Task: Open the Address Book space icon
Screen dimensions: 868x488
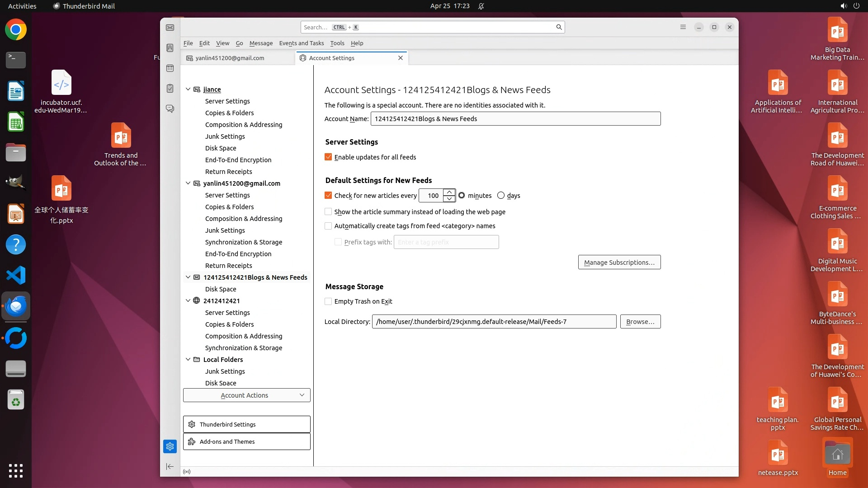Action: pyautogui.click(x=170, y=48)
